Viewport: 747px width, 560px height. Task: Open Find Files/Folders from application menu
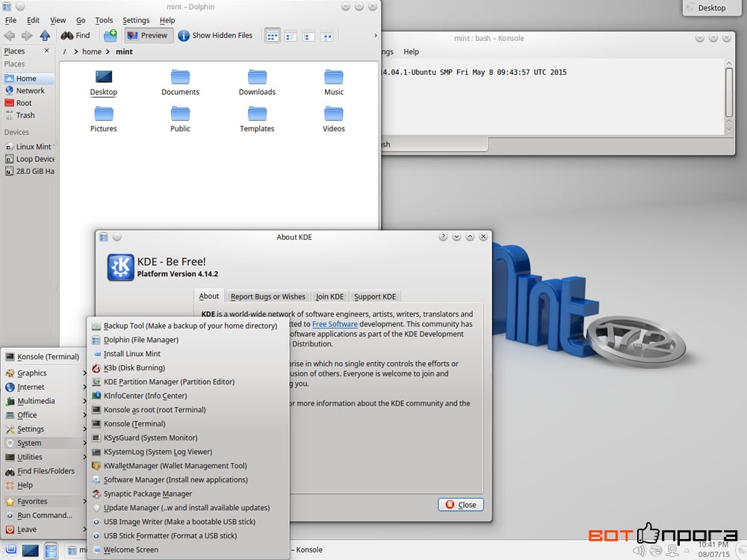click(x=45, y=471)
